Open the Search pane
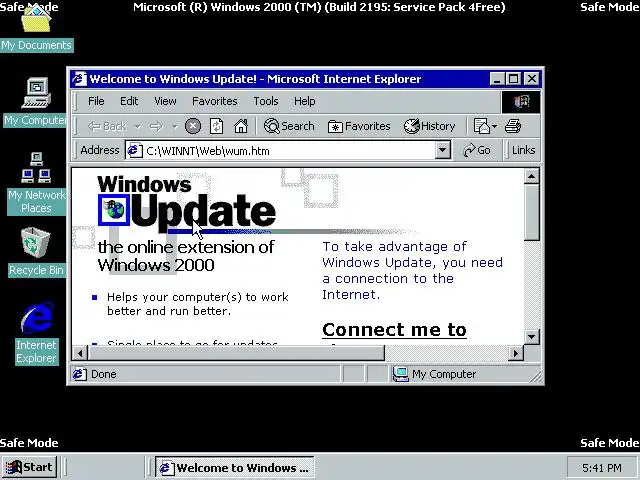The height and width of the screenshot is (480, 640). coord(289,126)
